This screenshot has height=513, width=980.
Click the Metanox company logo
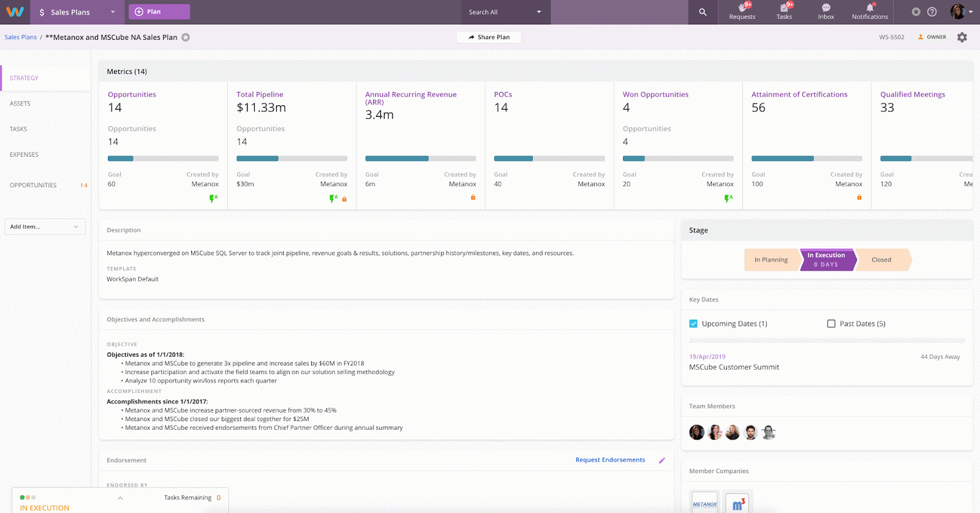(x=704, y=503)
